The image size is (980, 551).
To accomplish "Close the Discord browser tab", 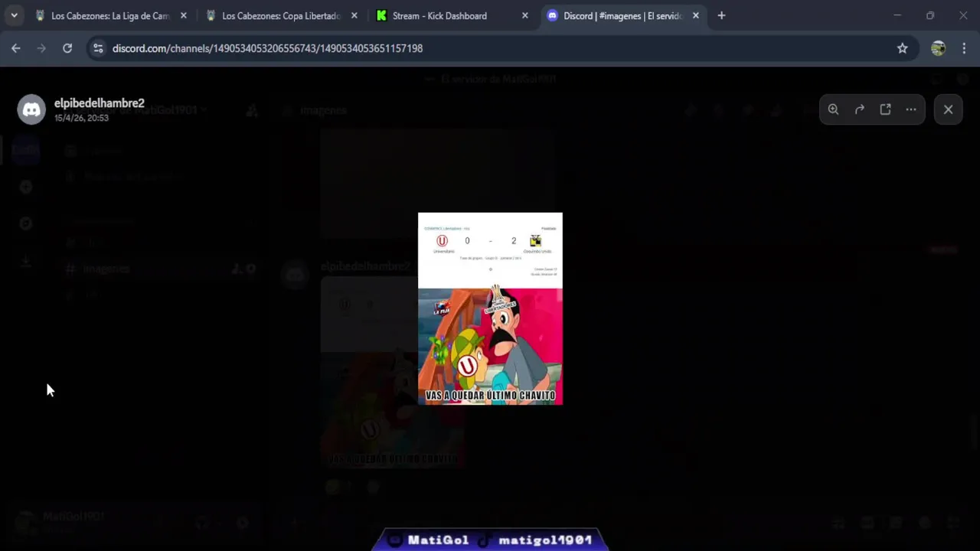I will point(695,15).
